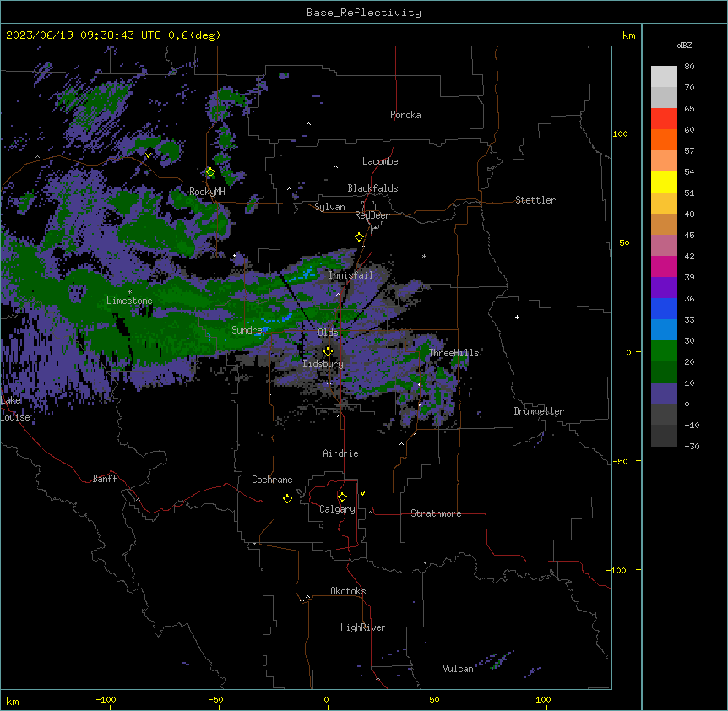Viewport: 728px width, 711px height.
Task: Click the 10 dBZ purple legend color
Action: (664, 393)
